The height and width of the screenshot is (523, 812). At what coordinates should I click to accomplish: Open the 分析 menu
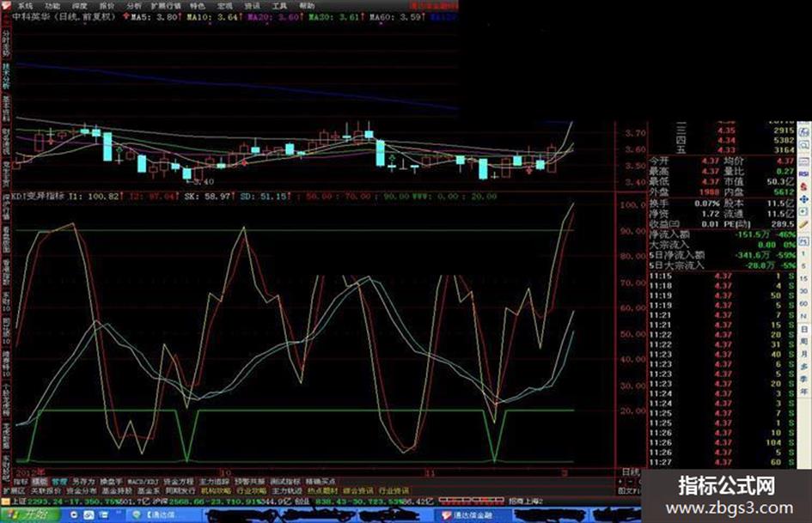click(x=133, y=6)
